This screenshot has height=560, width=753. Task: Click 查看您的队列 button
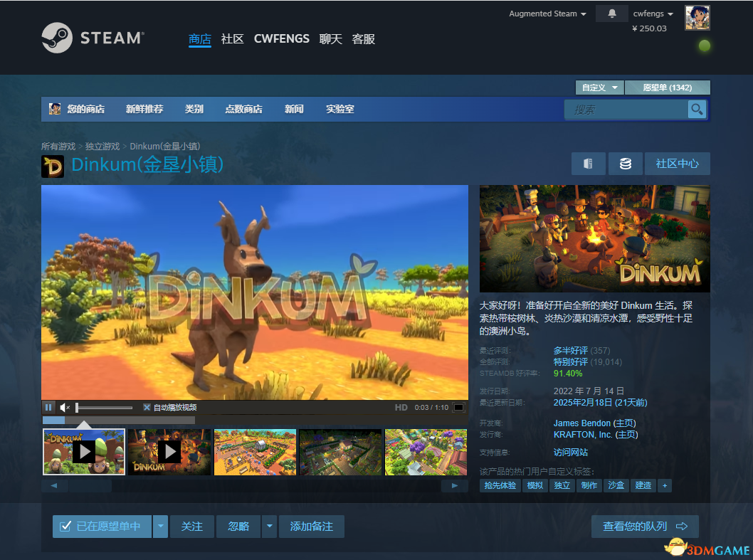645,527
